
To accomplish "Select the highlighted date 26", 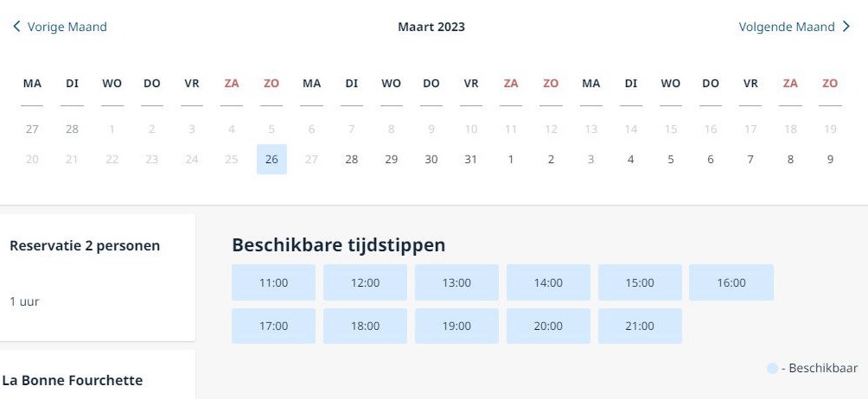I will (271, 159).
